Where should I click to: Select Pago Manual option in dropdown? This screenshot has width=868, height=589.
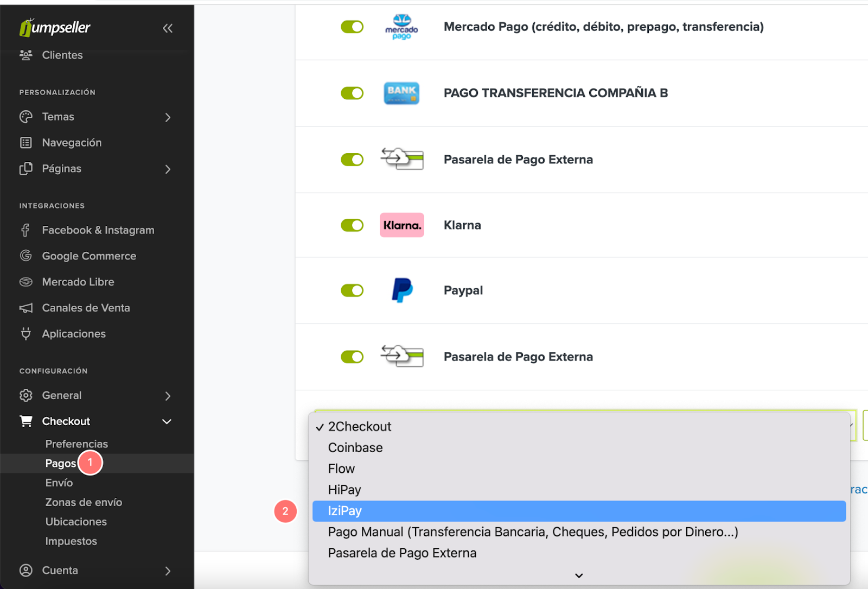pos(579,532)
